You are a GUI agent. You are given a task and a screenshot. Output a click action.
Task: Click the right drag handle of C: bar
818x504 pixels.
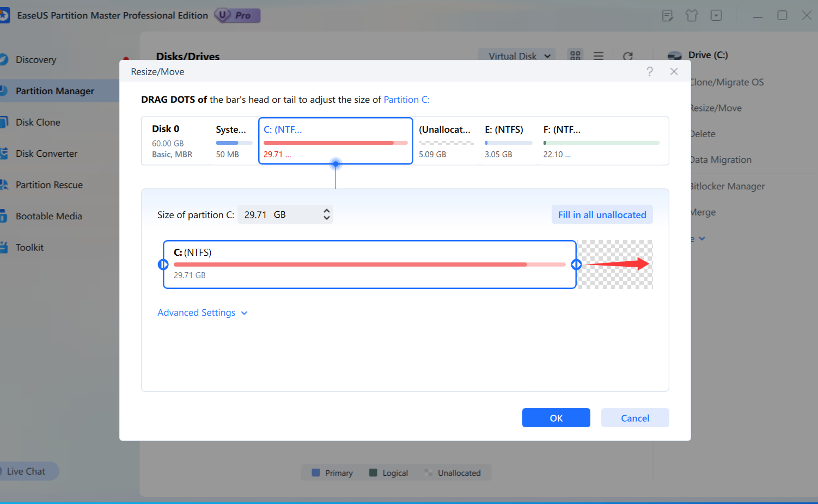(x=576, y=265)
